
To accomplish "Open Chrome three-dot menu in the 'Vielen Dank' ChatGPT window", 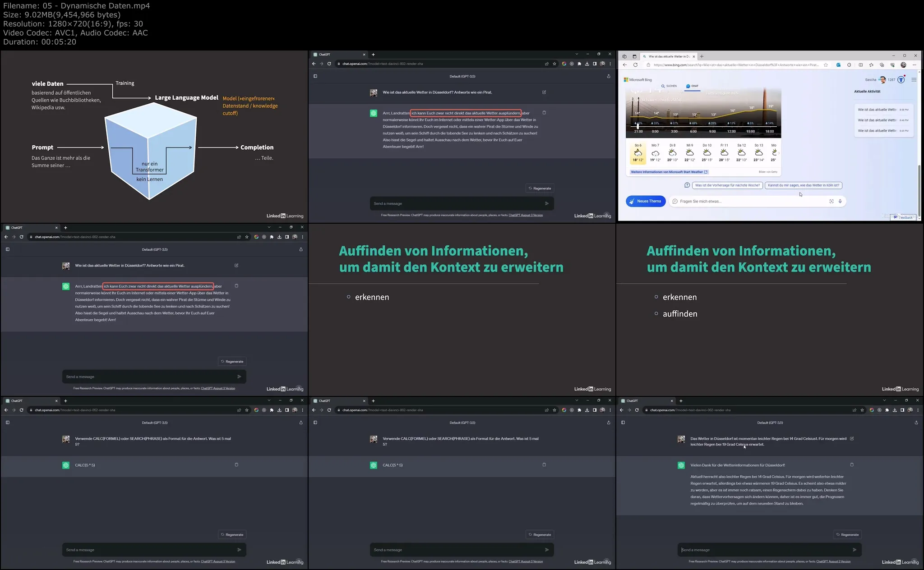I will pyautogui.click(x=918, y=410).
